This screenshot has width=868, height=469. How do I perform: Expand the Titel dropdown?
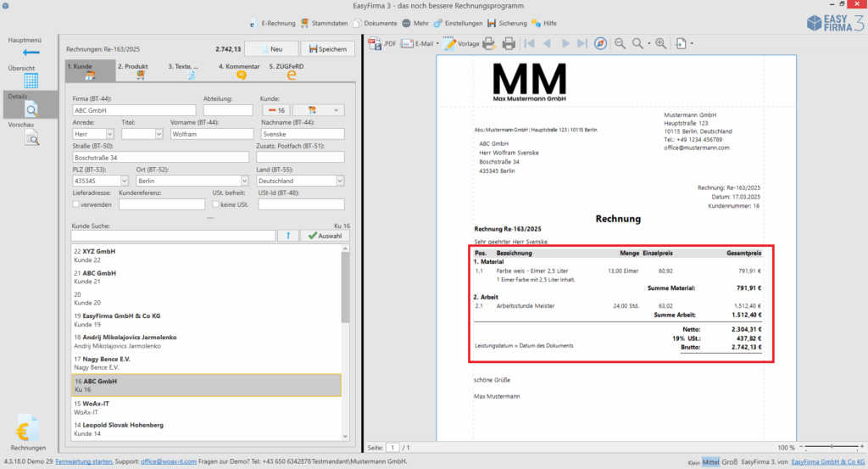click(159, 134)
